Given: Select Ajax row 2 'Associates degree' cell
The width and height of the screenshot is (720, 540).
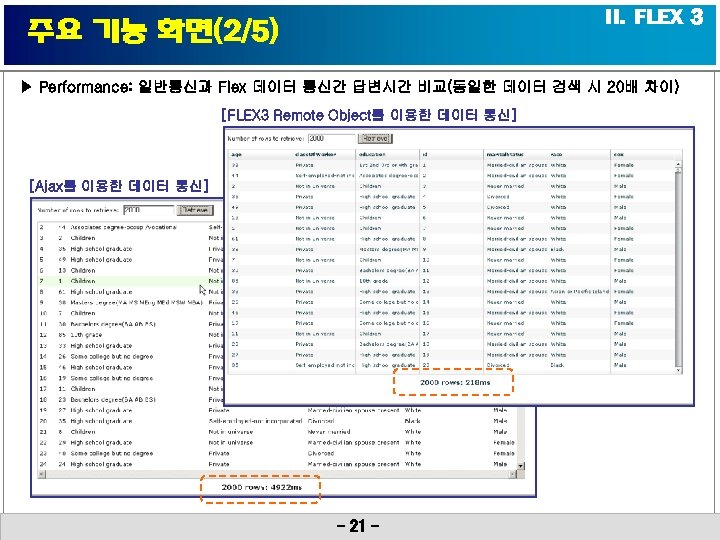Looking at the screenshot, I should (123, 227).
